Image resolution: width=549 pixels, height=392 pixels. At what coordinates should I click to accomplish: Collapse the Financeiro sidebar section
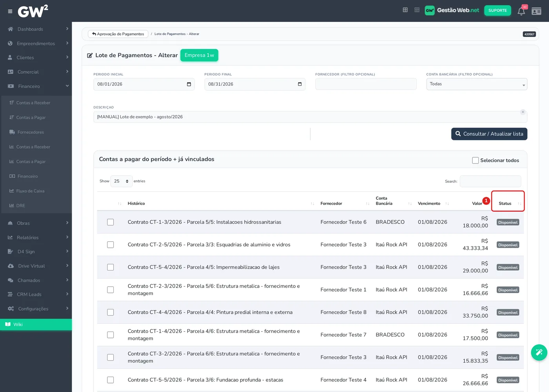(x=36, y=86)
